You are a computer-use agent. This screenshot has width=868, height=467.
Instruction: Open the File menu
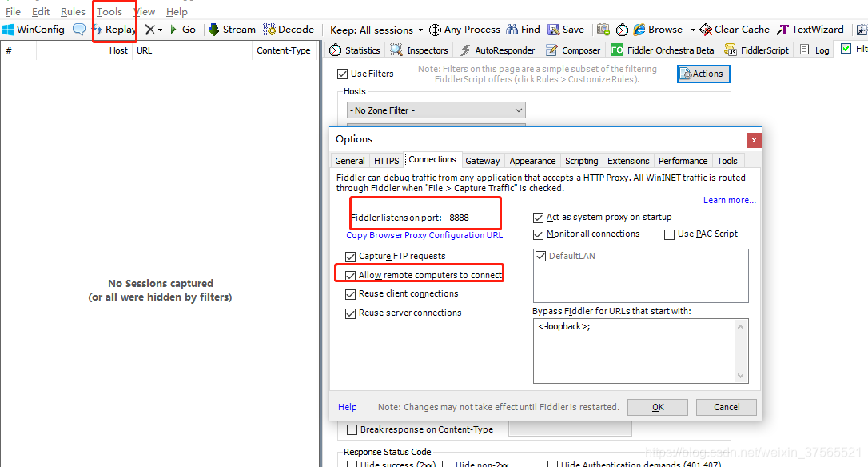pos(13,12)
